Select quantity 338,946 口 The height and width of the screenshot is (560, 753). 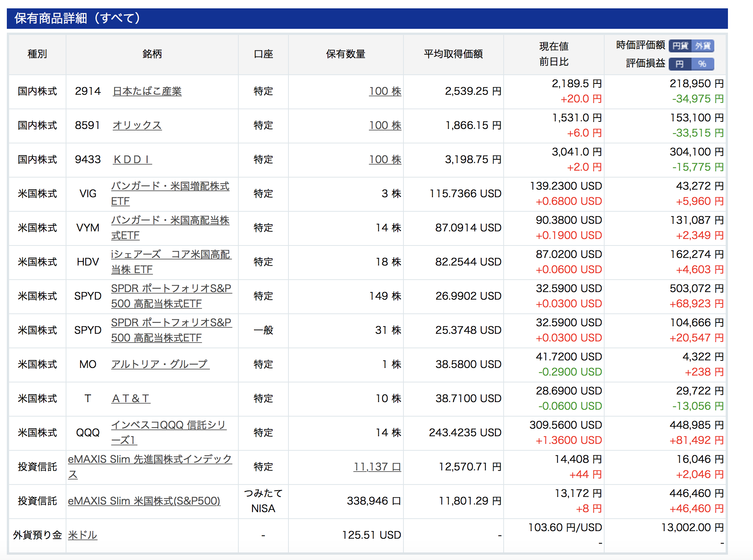[x=374, y=501]
